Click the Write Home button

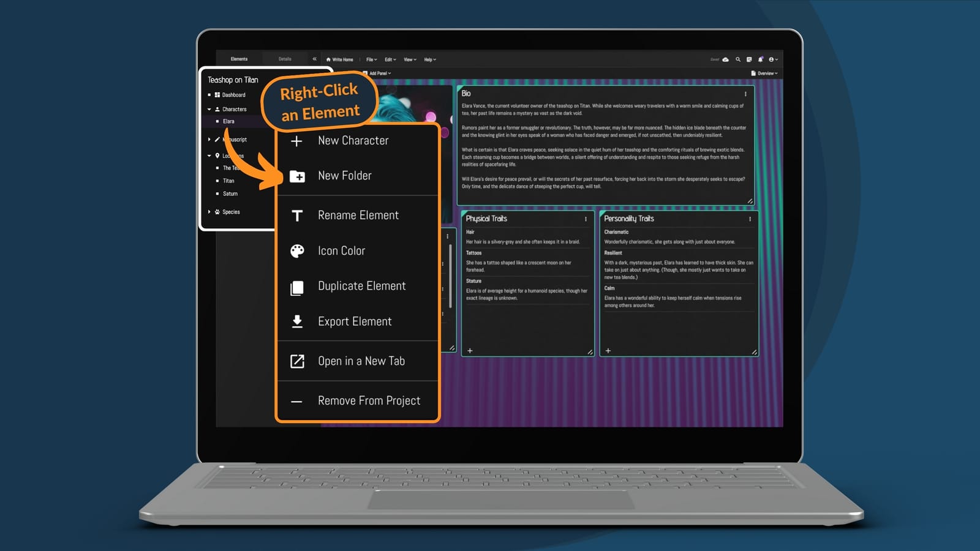click(340, 59)
